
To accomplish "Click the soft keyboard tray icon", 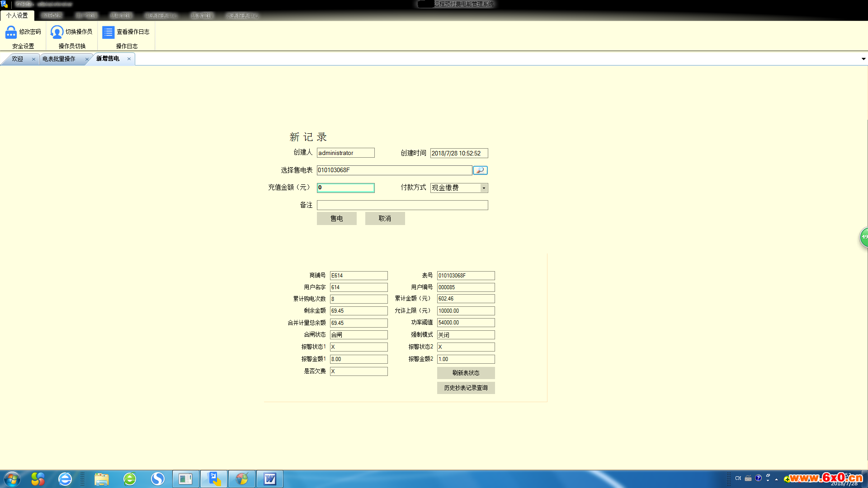I will [748, 478].
